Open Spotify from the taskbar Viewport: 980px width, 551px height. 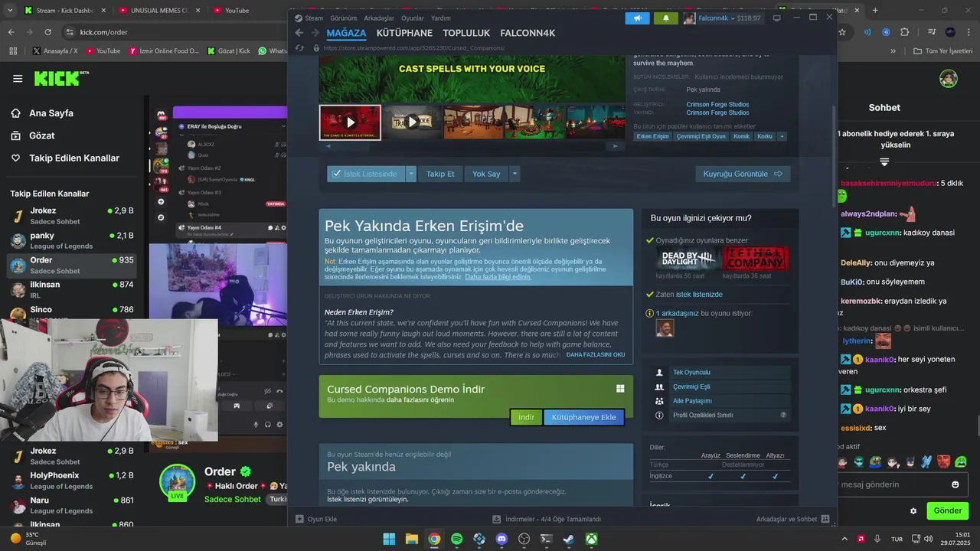[x=456, y=539]
